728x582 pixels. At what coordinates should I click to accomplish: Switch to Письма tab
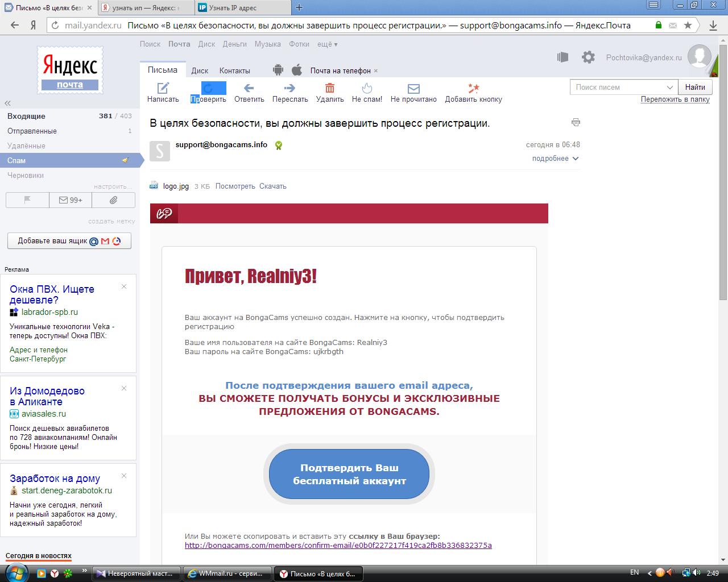click(163, 70)
